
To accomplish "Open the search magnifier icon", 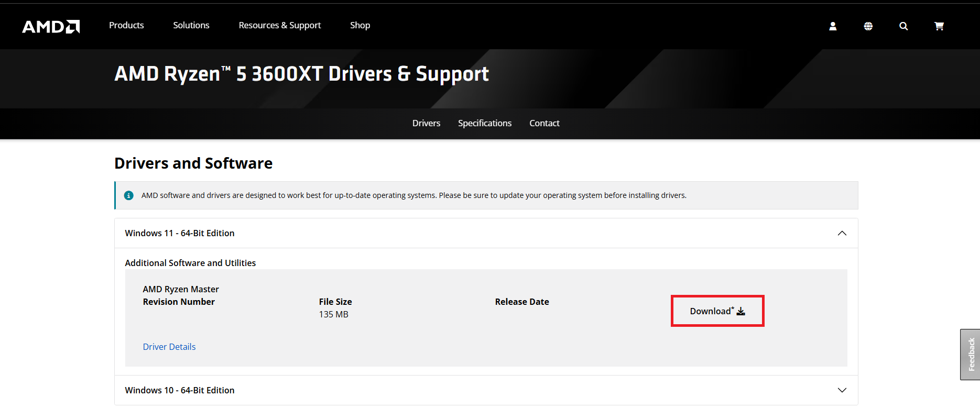I will pyautogui.click(x=903, y=26).
